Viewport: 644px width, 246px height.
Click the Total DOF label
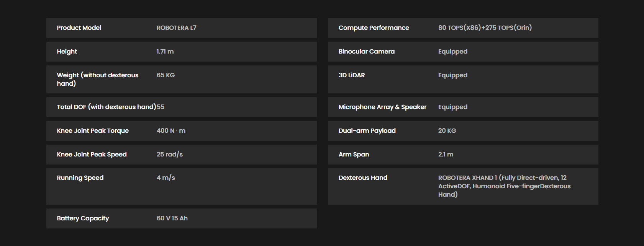(x=107, y=107)
